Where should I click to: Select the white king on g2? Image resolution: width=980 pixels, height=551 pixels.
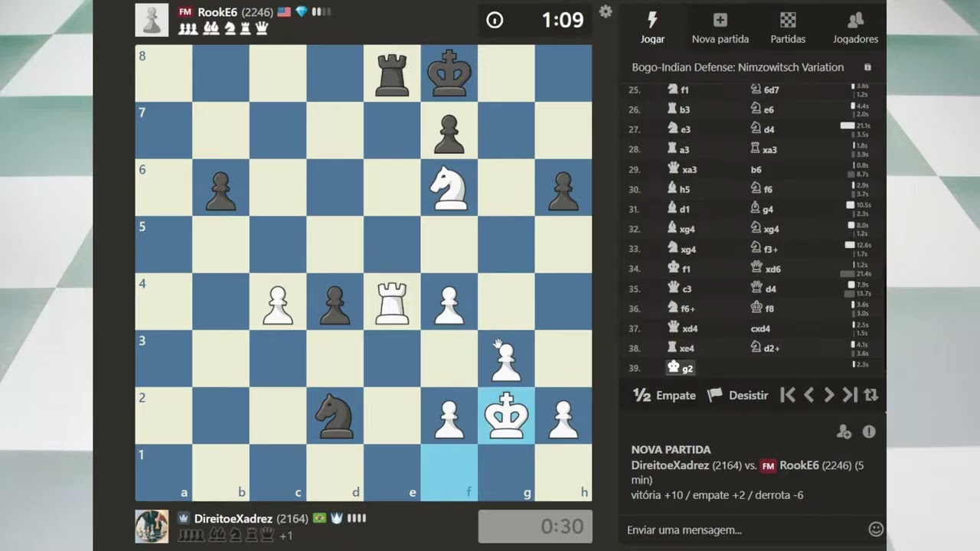click(x=506, y=416)
